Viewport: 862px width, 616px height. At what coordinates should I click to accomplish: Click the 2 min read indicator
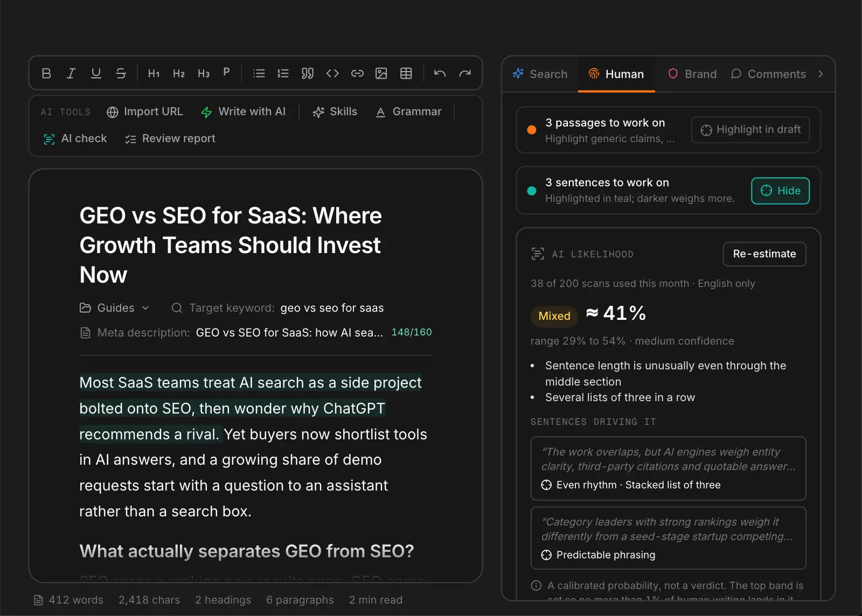click(376, 600)
